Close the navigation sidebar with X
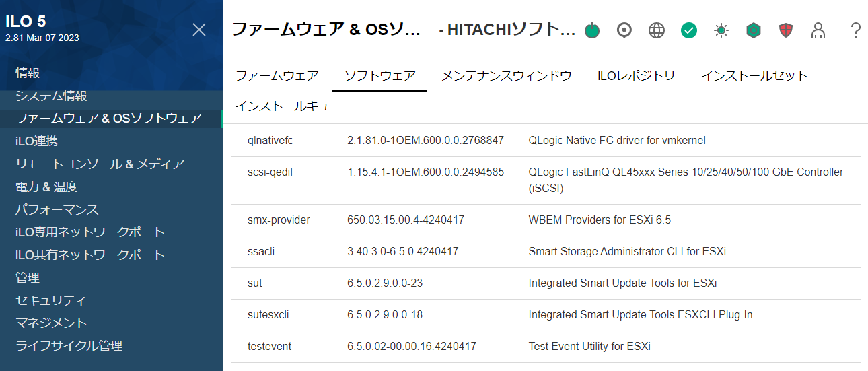This screenshot has width=868, height=371. coord(199,30)
